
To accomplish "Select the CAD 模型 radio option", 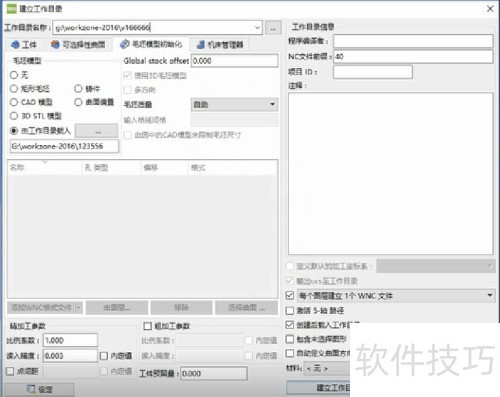I will (14, 102).
